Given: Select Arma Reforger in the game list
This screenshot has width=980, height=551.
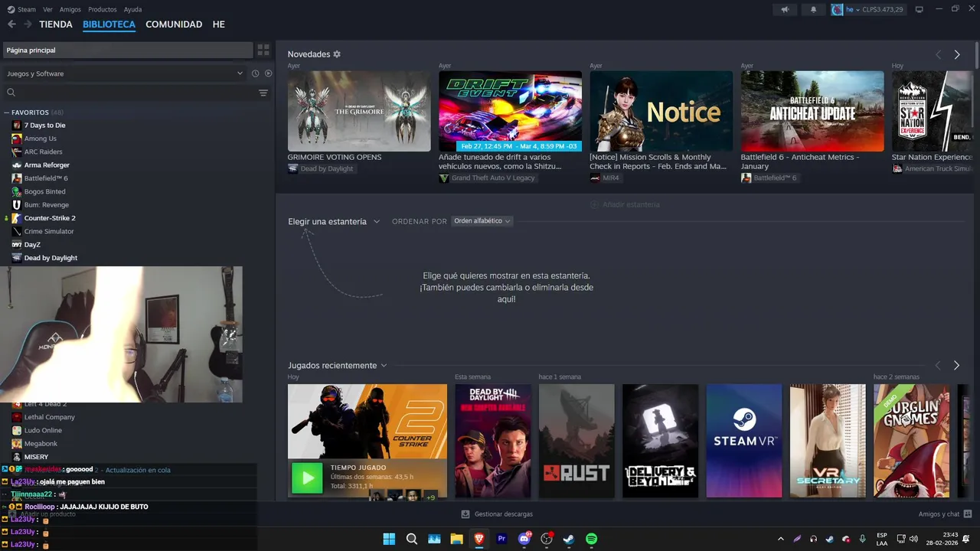Looking at the screenshot, I should pyautogui.click(x=47, y=165).
